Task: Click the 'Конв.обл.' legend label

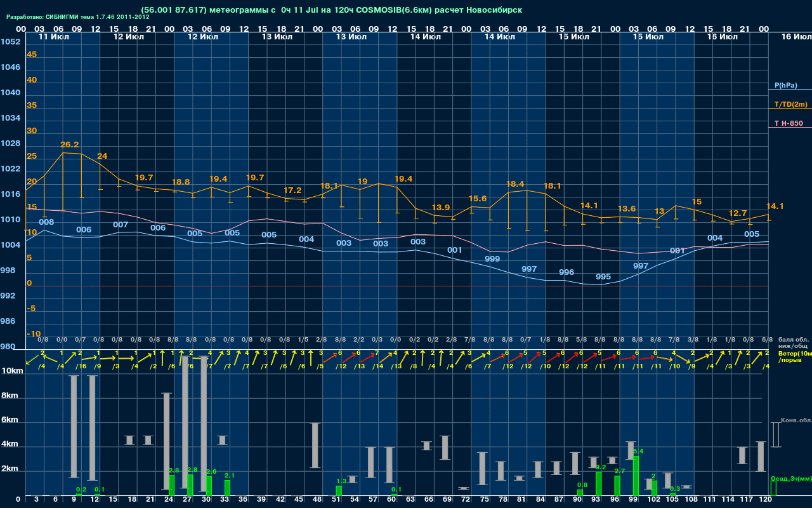Action: click(x=796, y=420)
